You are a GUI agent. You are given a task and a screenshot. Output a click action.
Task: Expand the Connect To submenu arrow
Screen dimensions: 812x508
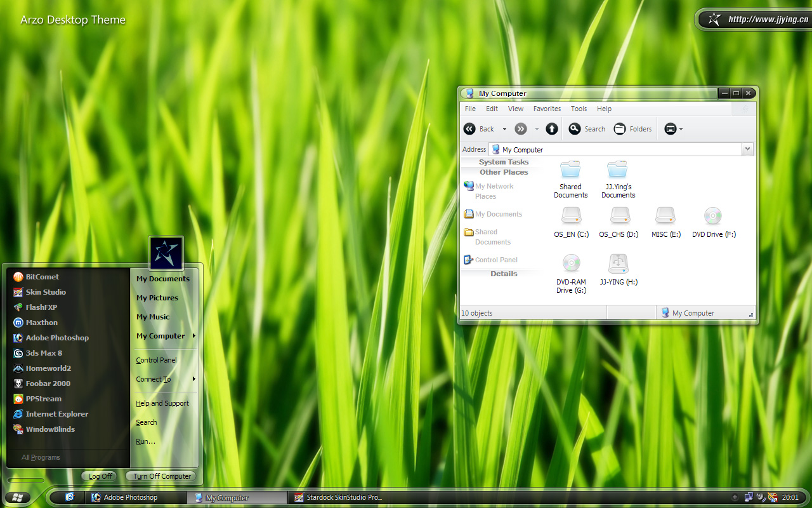(193, 379)
